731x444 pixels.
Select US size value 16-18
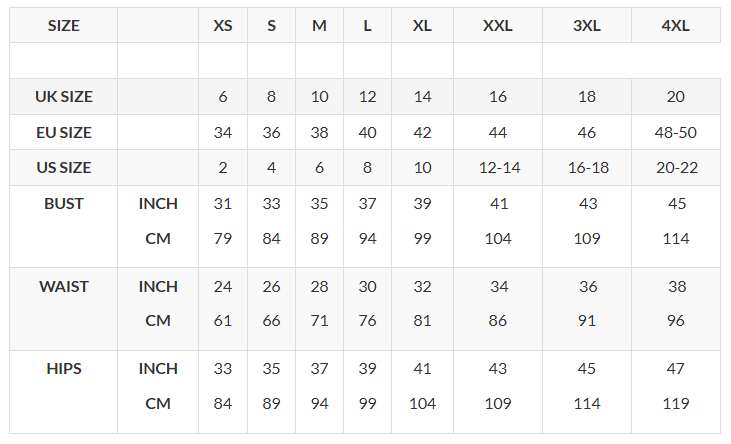point(587,167)
